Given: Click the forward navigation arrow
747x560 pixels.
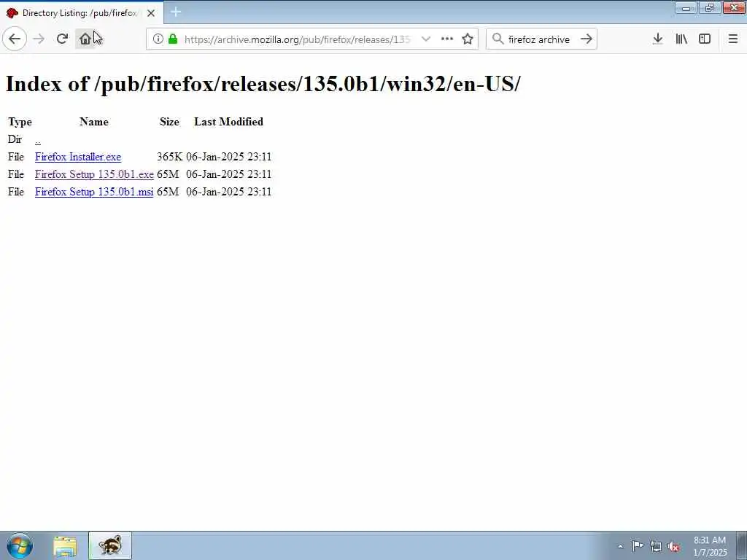Looking at the screenshot, I should click(39, 39).
